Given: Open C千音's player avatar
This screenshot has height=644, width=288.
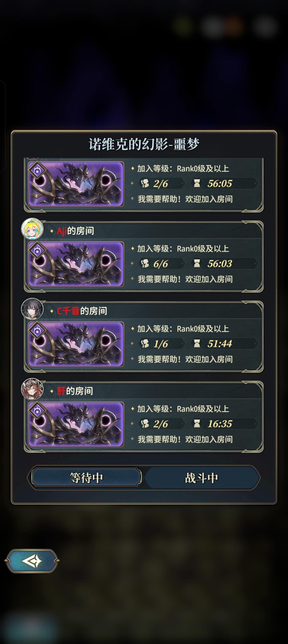Looking at the screenshot, I should [x=32, y=309].
